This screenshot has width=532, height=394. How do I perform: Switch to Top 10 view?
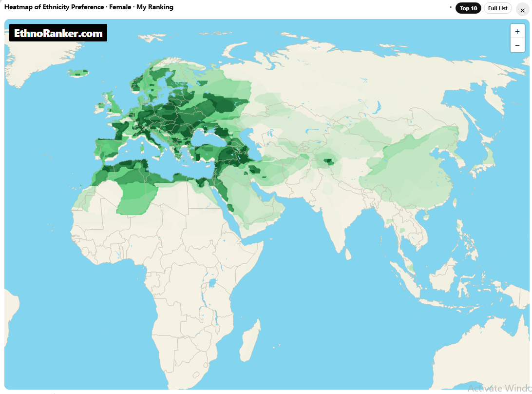[468, 8]
